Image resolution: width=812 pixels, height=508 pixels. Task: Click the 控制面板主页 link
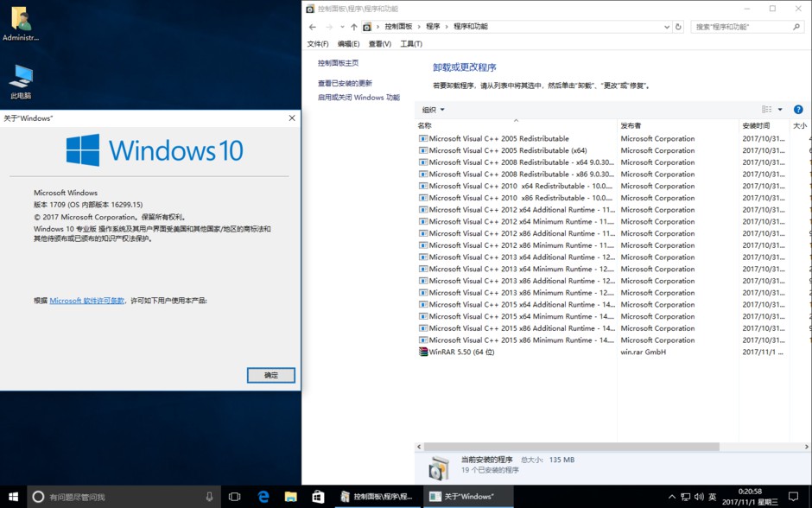point(338,63)
